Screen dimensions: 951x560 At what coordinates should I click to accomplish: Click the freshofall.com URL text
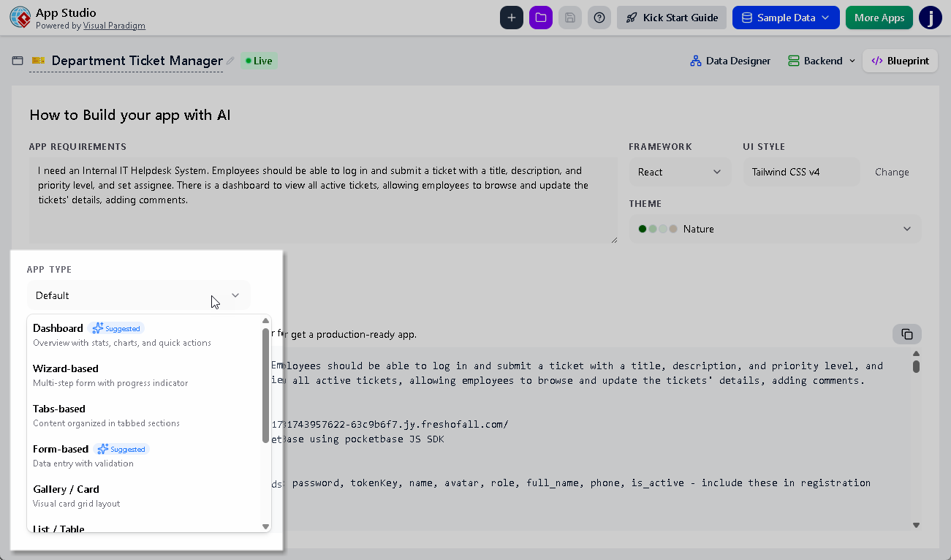pos(390,425)
